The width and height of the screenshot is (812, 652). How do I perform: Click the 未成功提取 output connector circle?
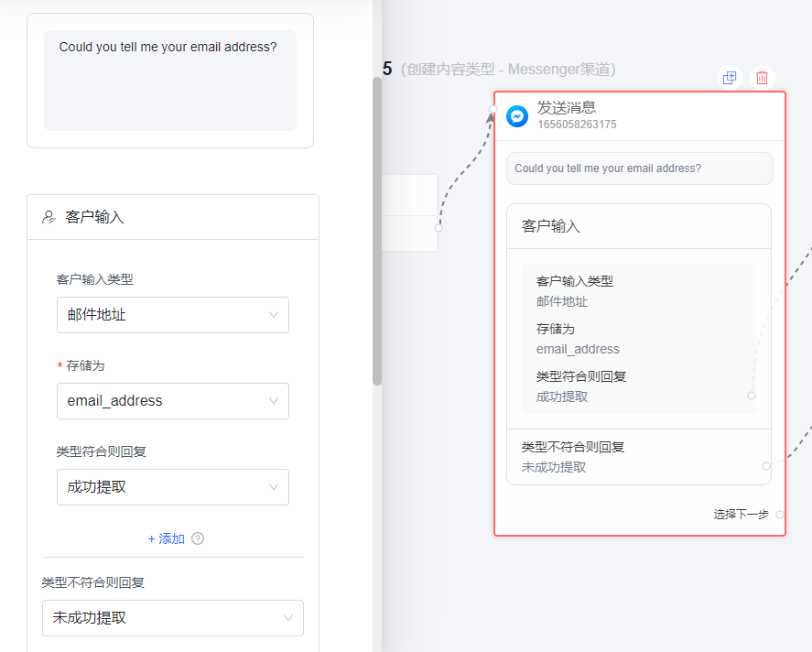pyautogui.click(x=766, y=466)
